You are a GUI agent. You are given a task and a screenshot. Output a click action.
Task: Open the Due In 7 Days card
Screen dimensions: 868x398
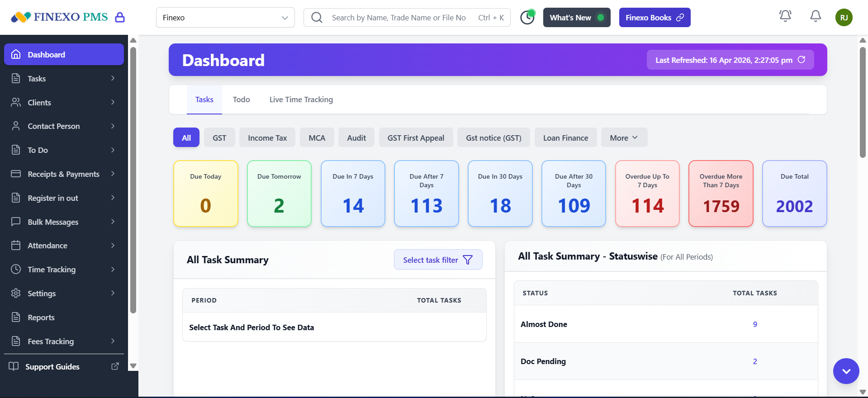pyautogui.click(x=353, y=194)
